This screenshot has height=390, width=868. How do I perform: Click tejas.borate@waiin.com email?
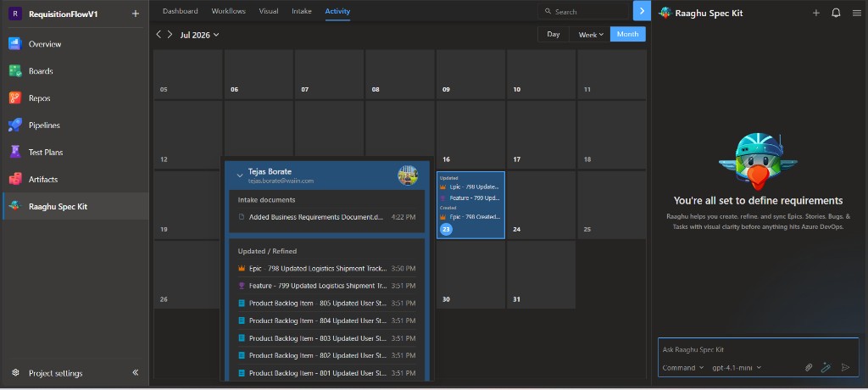tap(281, 181)
